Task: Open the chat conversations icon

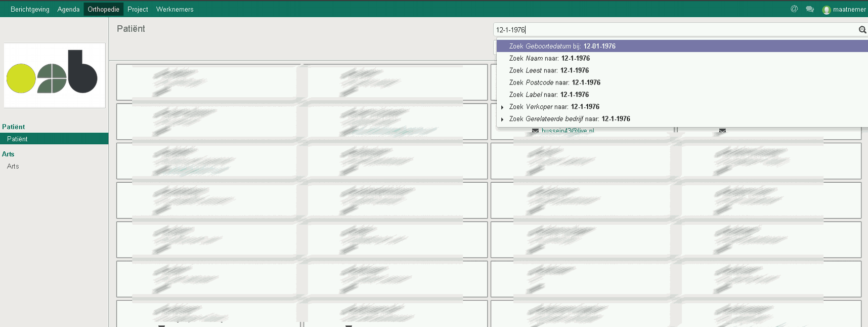Action: pos(810,9)
